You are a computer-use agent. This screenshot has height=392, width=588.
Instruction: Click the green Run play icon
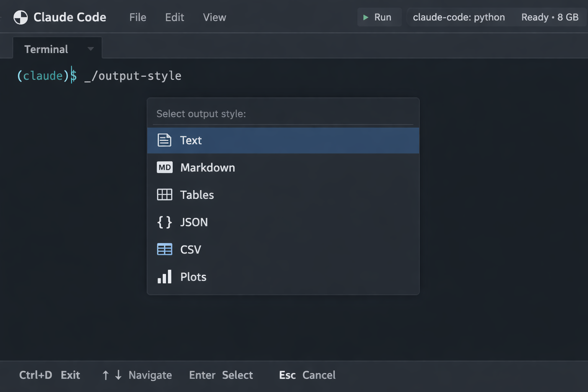pos(366,17)
